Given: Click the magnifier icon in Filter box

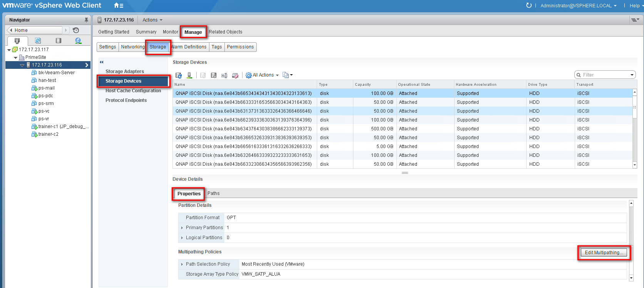Looking at the screenshot, I should tap(579, 75).
